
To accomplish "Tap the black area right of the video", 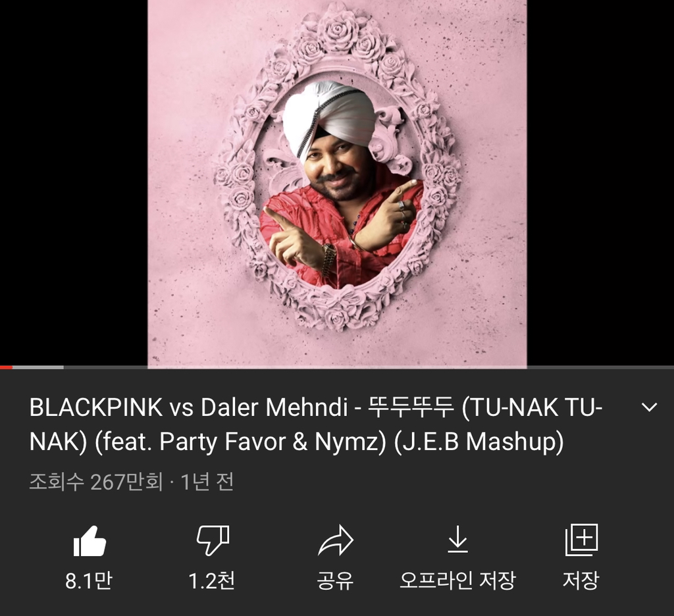I will coord(600,183).
